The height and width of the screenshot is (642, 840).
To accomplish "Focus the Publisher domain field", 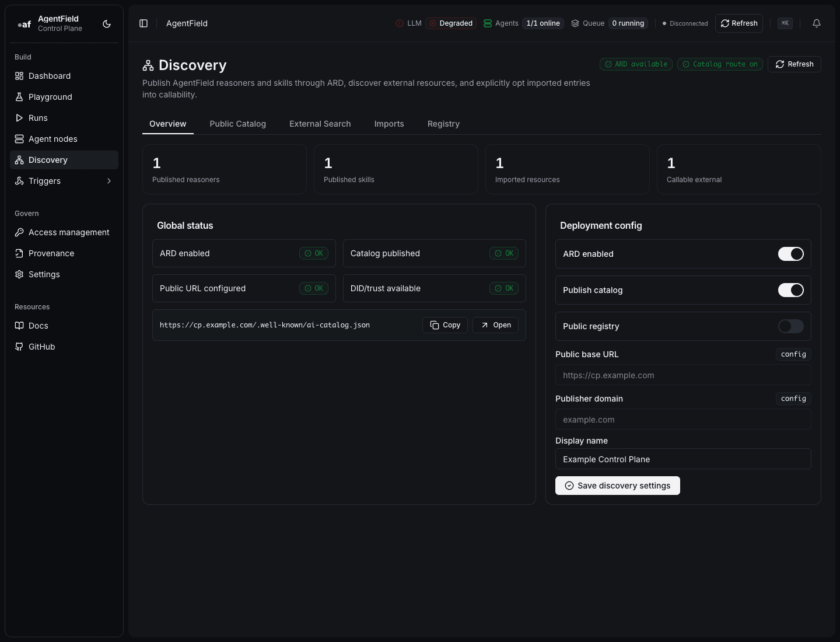I will pyautogui.click(x=683, y=420).
